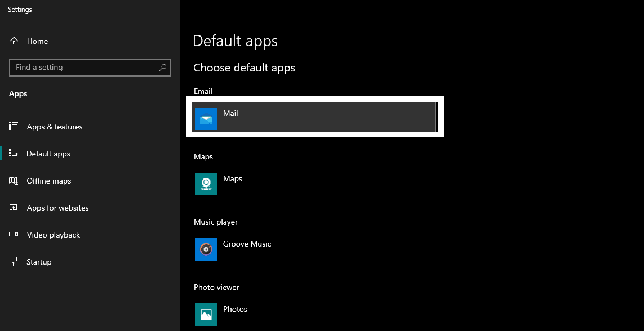The width and height of the screenshot is (644, 331).
Task: Click the Offline maps icon
Action: [x=14, y=181]
